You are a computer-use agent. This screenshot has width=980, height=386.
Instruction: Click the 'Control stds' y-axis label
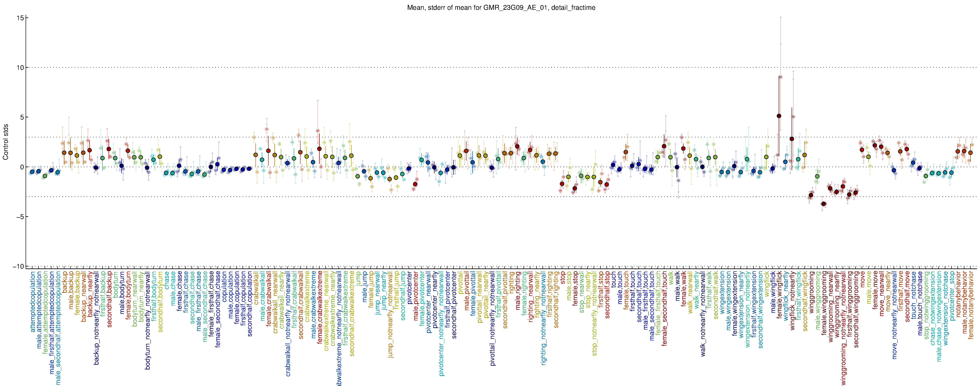[6, 142]
